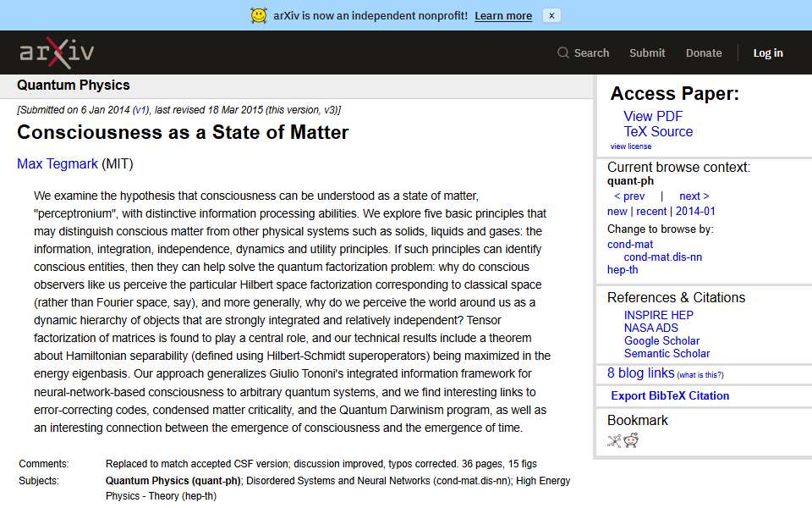Click 'Change to browse by:' text
The height and width of the screenshot is (508, 812).
[x=660, y=229]
